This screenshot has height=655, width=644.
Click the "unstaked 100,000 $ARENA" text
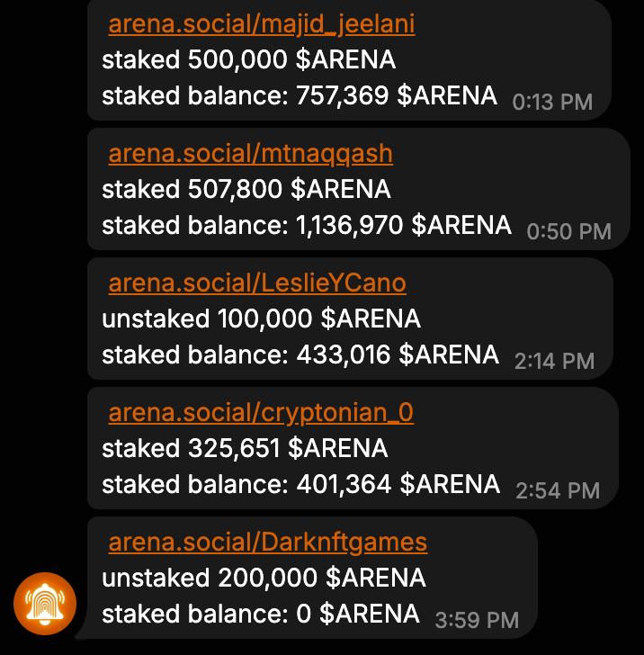pos(261,319)
